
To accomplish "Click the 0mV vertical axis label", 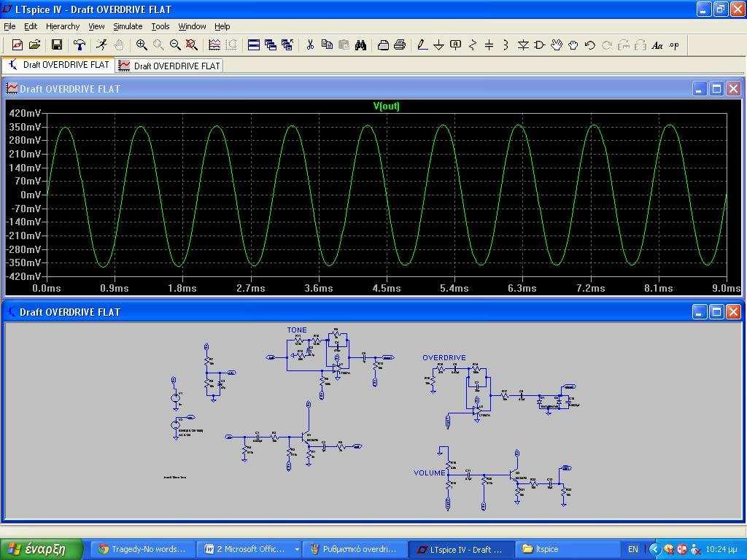I will click(31, 195).
